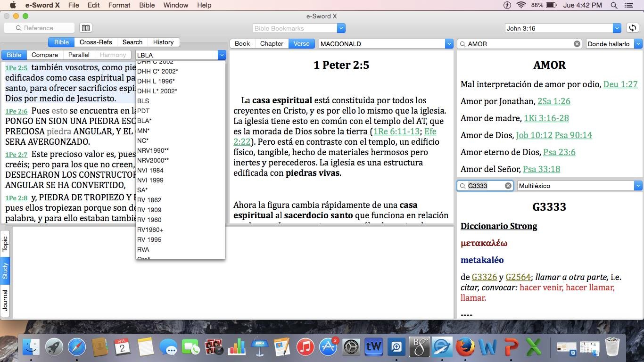
Task: Switch to Parallel view mode
Action: coord(79,55)
